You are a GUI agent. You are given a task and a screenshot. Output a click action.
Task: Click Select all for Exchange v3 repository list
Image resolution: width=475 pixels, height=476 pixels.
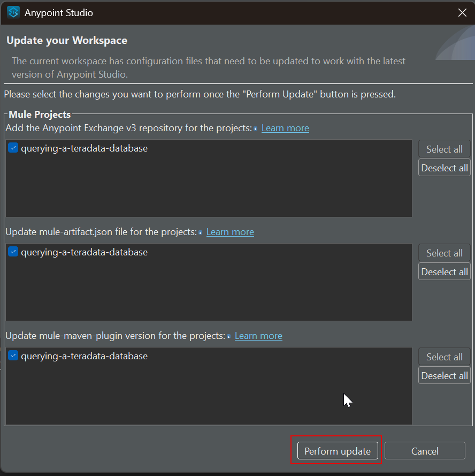pos(445,149)
